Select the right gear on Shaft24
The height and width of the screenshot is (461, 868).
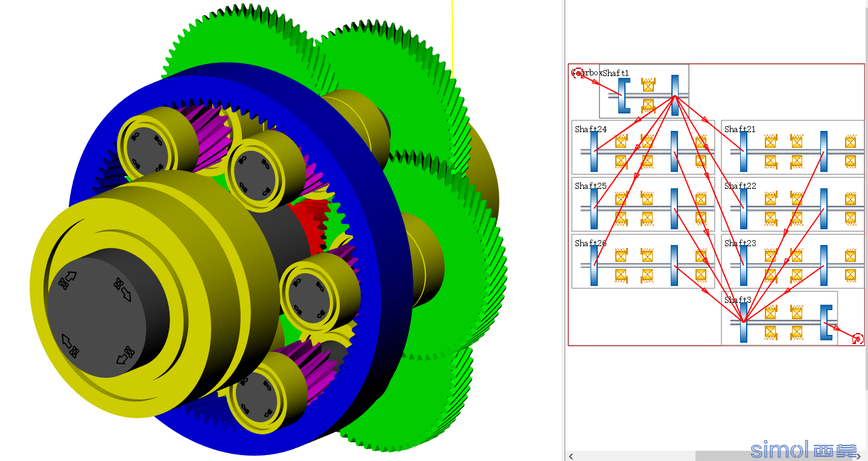click(674, 151)
